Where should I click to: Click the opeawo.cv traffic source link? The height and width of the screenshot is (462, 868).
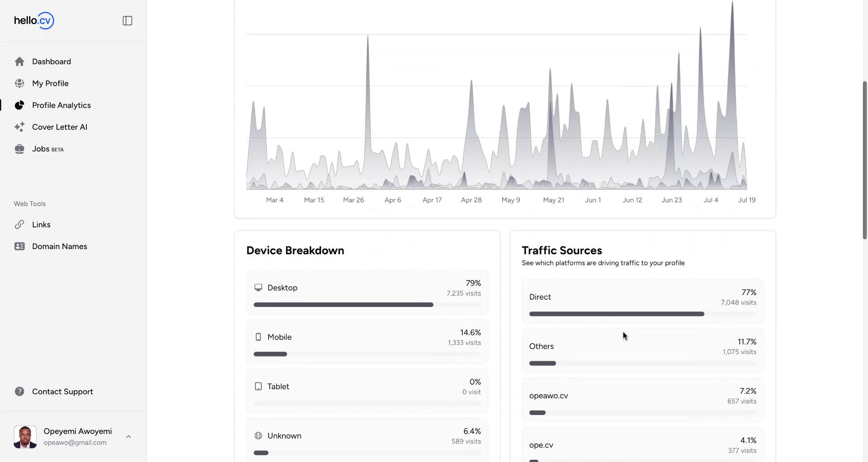click(548, 396)
